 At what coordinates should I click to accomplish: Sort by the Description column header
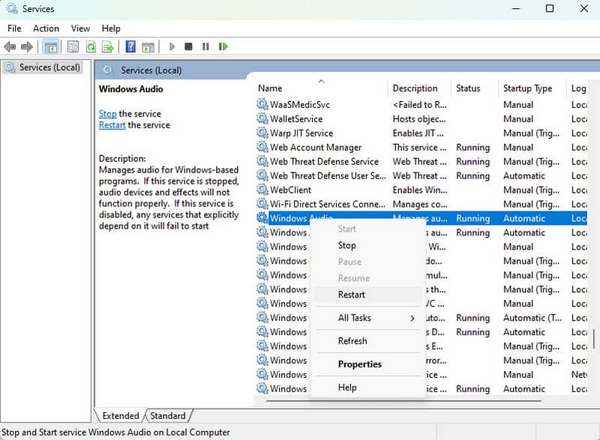point(420,88)
